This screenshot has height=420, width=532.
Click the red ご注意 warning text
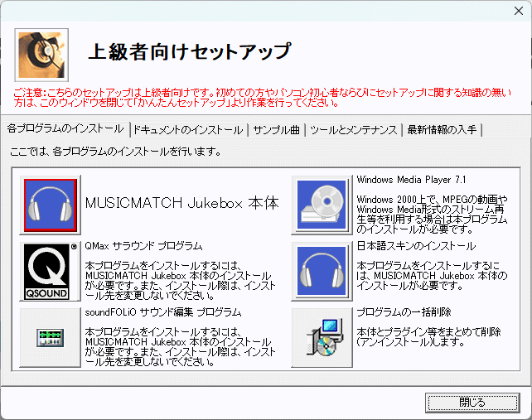[x=262, y=98]
